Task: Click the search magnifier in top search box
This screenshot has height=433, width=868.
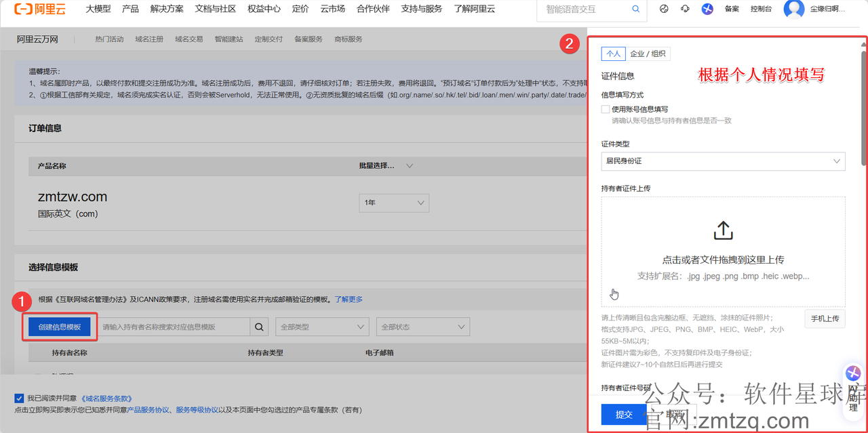Action: pyautogui.click(x=635, y=9)
